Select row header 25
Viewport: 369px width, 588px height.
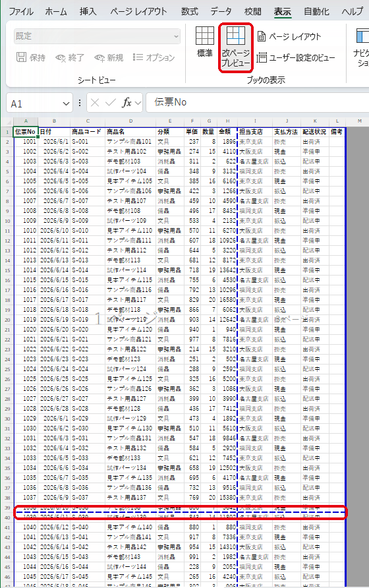[7, 369]
